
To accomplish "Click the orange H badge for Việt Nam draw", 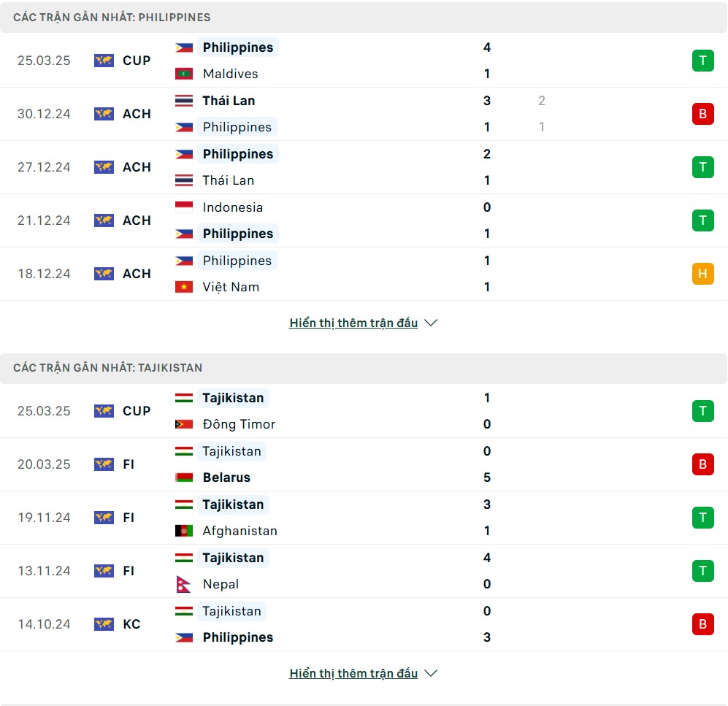I will point(702,273).
